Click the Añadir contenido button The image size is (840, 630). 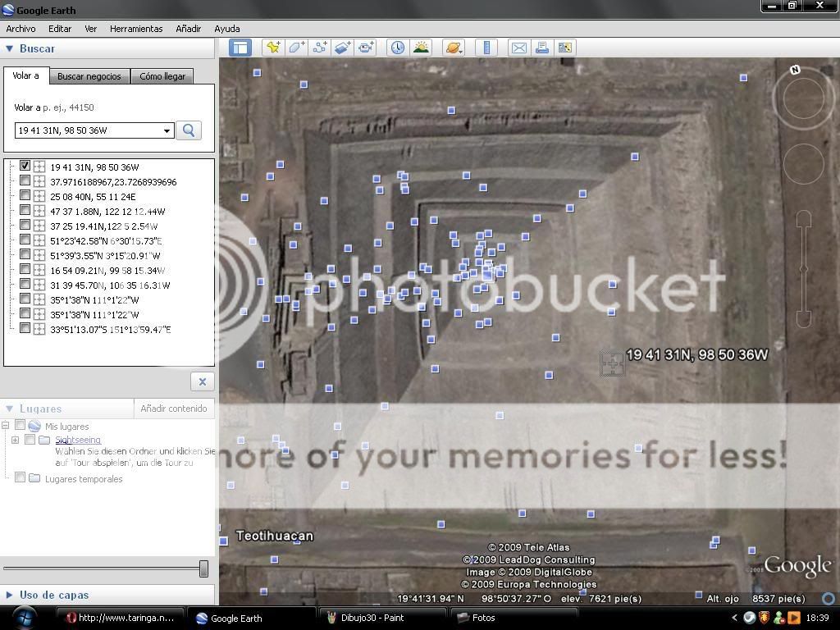pyautogui.click(x=174, y=409)
